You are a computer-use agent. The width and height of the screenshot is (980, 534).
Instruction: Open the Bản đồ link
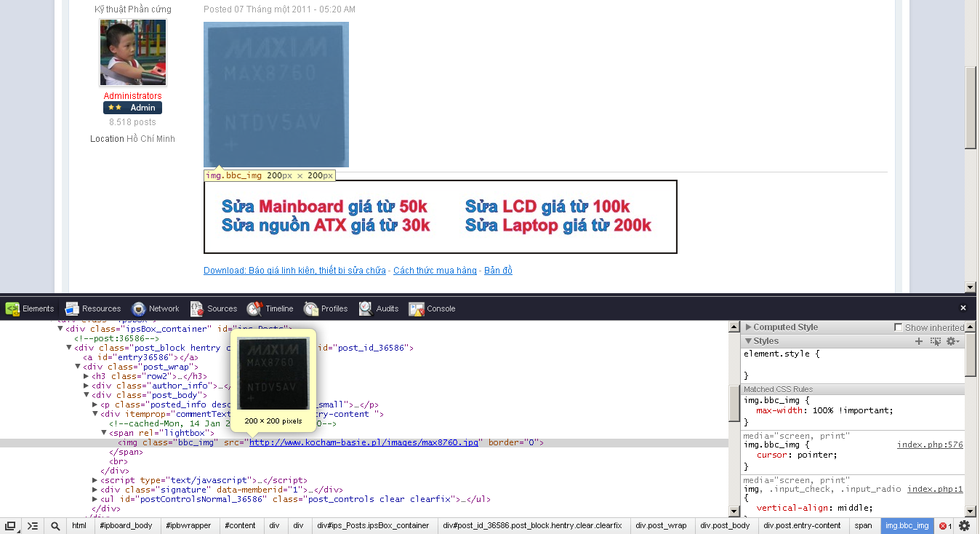tap(498, 271)
